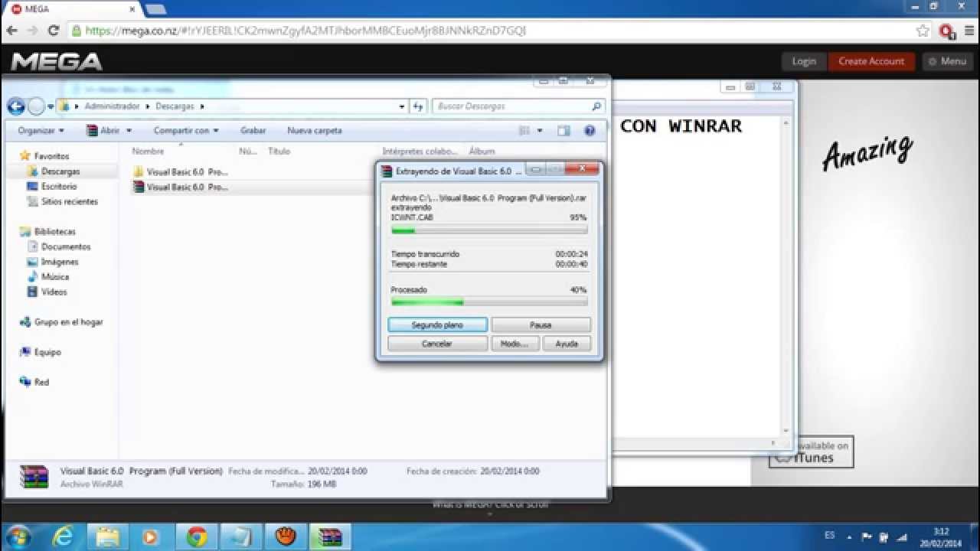The height and width of the screenshot is (551, 980).
Task: Open the Action Center flag tray icon
Action: (867, 536)
